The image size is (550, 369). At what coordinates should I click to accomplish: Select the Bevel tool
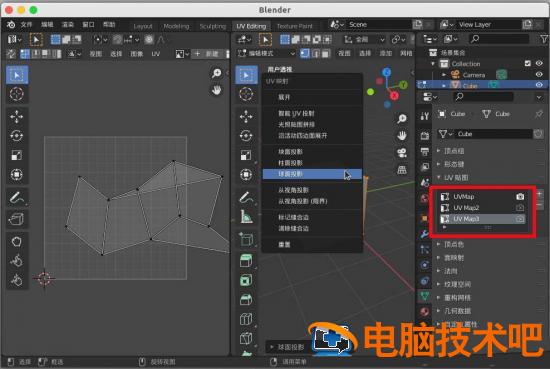pyautogui.click(x=246, y=299)
